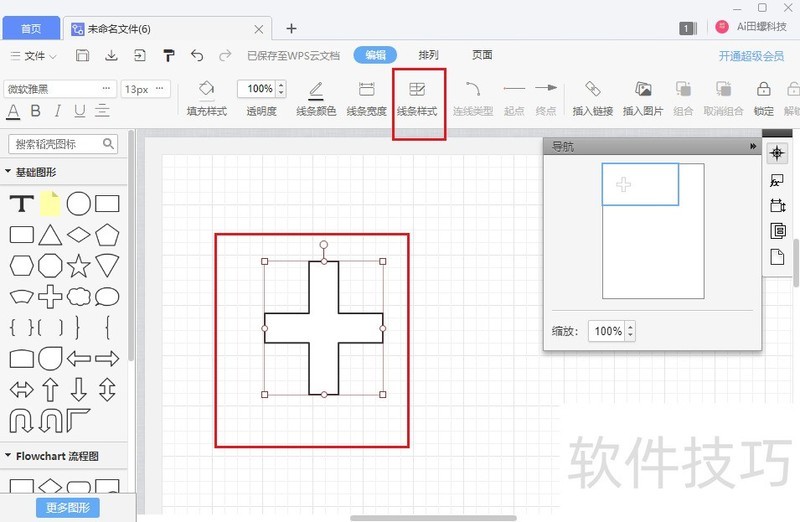800x522 pixels.
Task: Toggle bold text formatting
Action: (36, 111)
